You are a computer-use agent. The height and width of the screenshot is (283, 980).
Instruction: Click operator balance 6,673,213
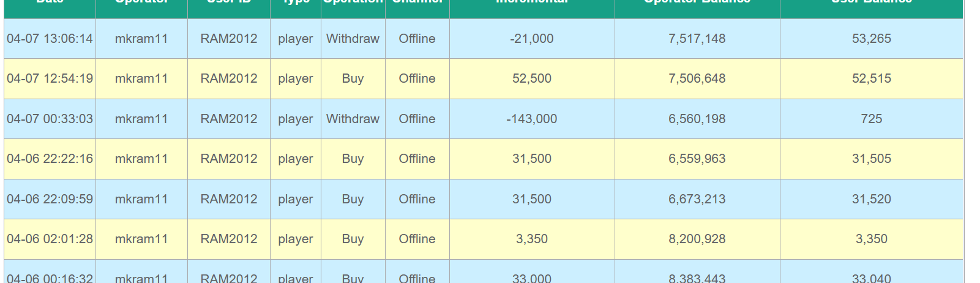coord(697,199)
